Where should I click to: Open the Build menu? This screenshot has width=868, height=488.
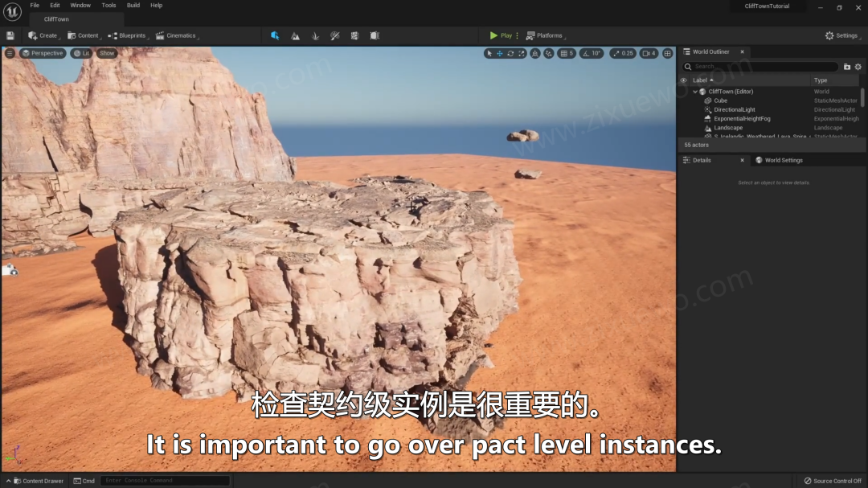133,5
